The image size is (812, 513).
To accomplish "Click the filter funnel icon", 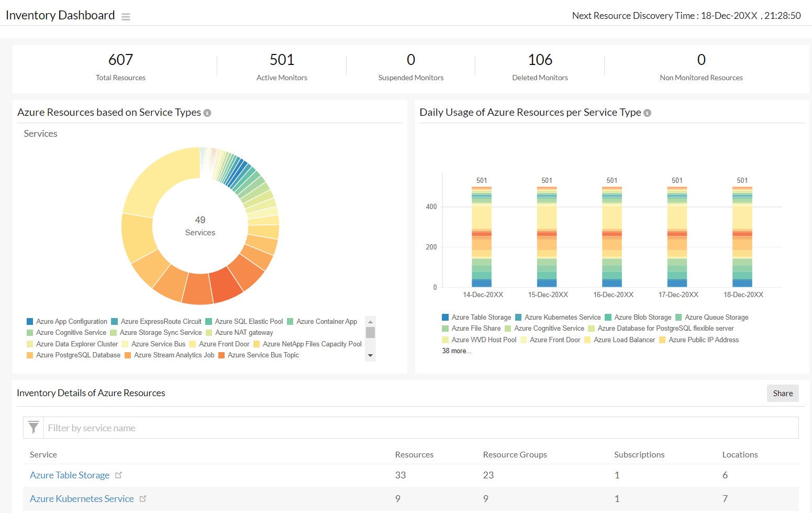I will 34,428.
